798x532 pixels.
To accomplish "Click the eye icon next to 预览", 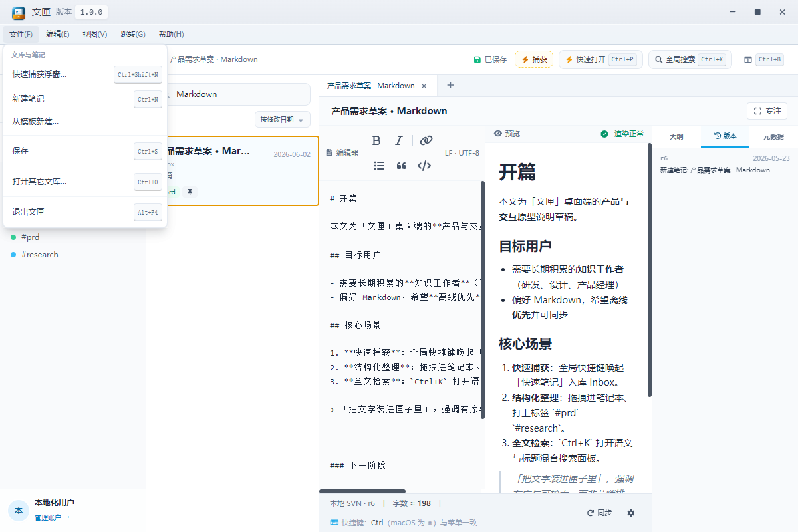I will pos(498,134).
